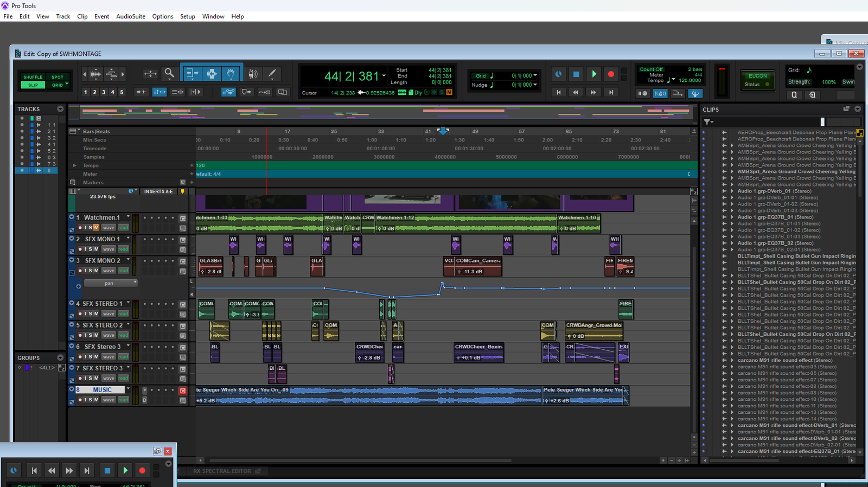Viewport: 868px width, 487px height.
Task: Toggle the MIDI merge icon
Action: [678, 93]
